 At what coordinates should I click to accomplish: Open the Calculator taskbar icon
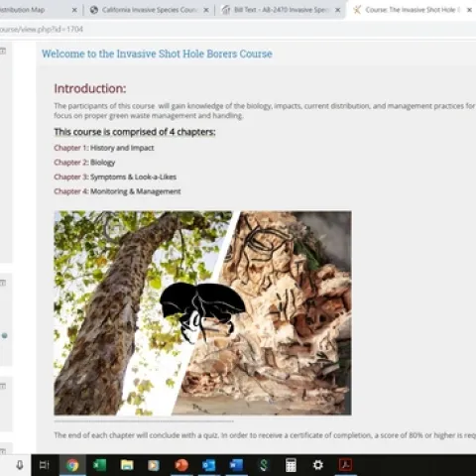[291, 465]
